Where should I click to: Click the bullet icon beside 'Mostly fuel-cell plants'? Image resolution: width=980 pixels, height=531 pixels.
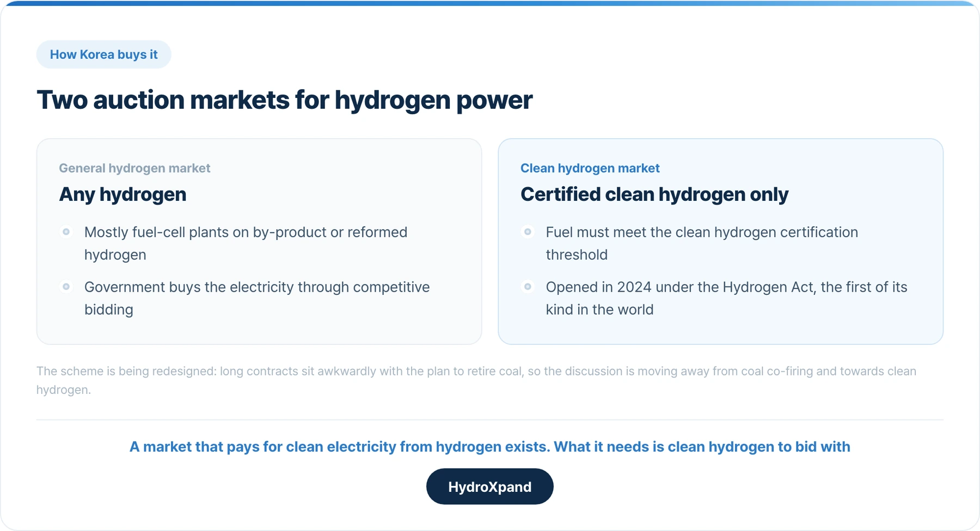[66, 232]
